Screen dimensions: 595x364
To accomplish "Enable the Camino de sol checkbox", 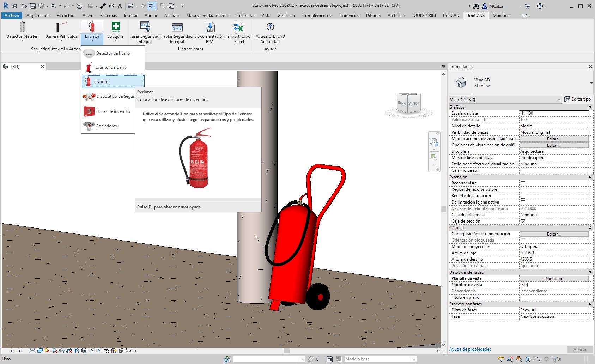I will coord(523,171).
